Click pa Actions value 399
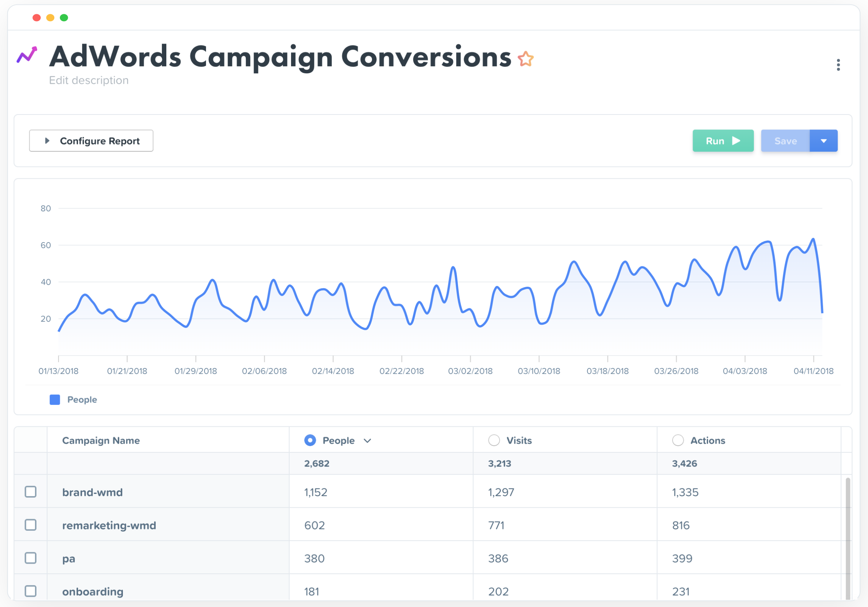 [x=682, y=558]
